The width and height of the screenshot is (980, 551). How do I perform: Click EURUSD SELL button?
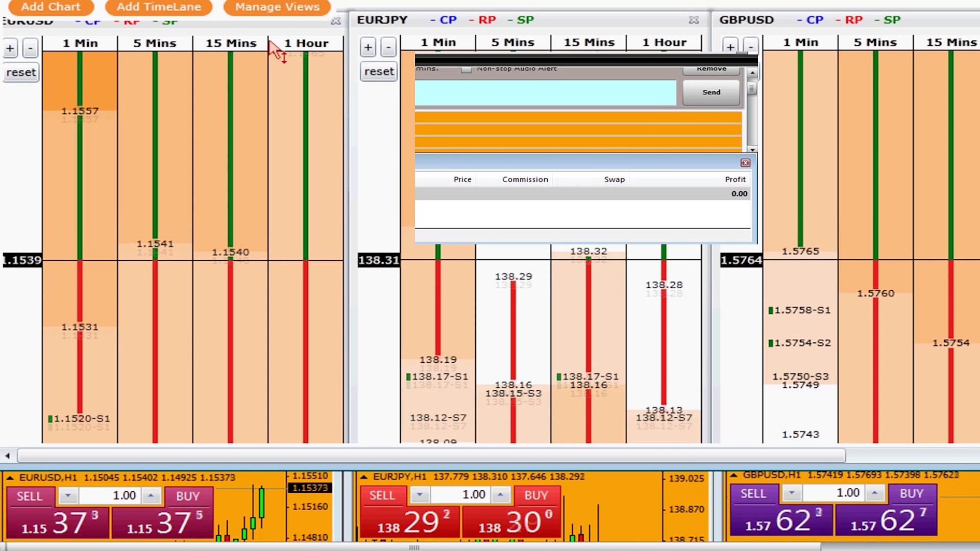pos(30,496)
